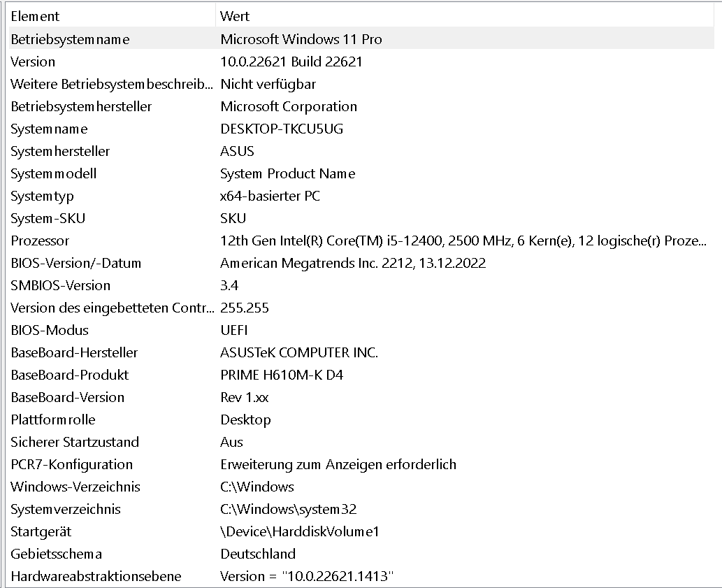The image size is (722, 588).
Task: Select the Windows-Verzeichnis row label
Action: point(75,487)
